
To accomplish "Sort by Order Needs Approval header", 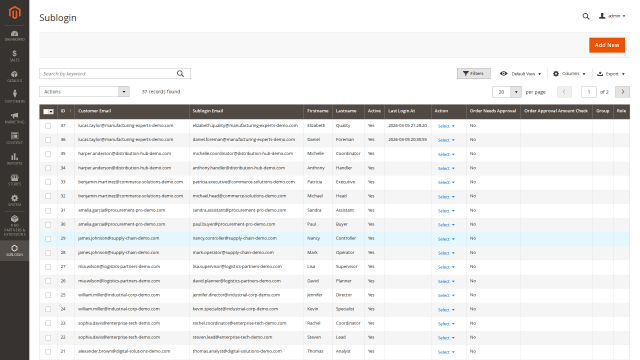I will pos(493,111).
